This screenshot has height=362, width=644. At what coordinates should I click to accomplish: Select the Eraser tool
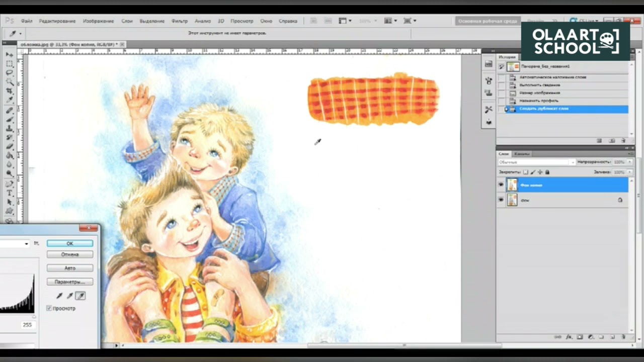[10, 146]
